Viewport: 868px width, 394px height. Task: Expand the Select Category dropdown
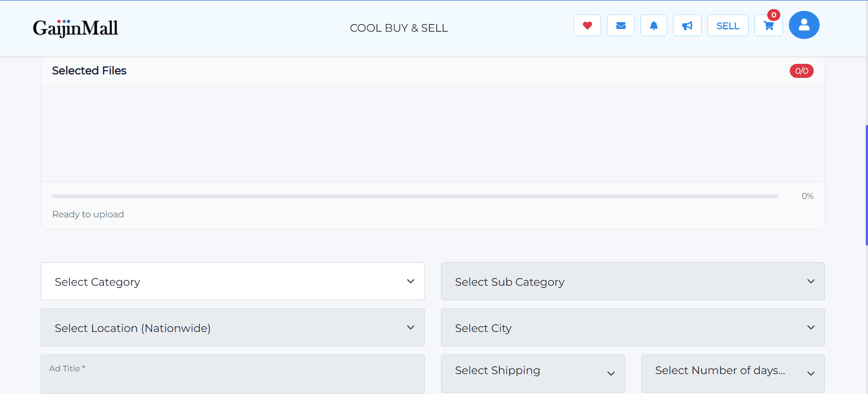pos(232,281)
